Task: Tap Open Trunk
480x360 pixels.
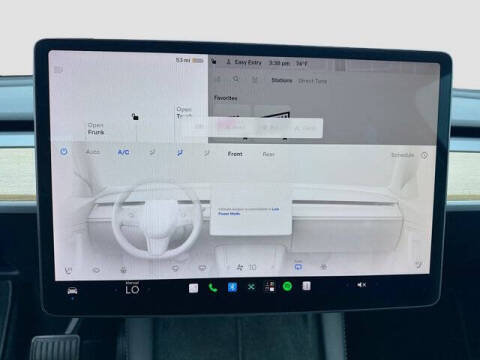Action: 184,113
